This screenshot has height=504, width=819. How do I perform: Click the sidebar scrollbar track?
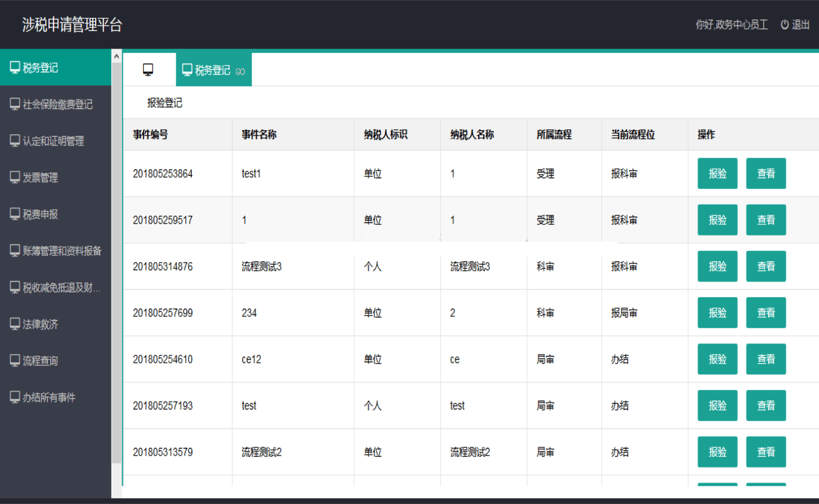(117, 252)
